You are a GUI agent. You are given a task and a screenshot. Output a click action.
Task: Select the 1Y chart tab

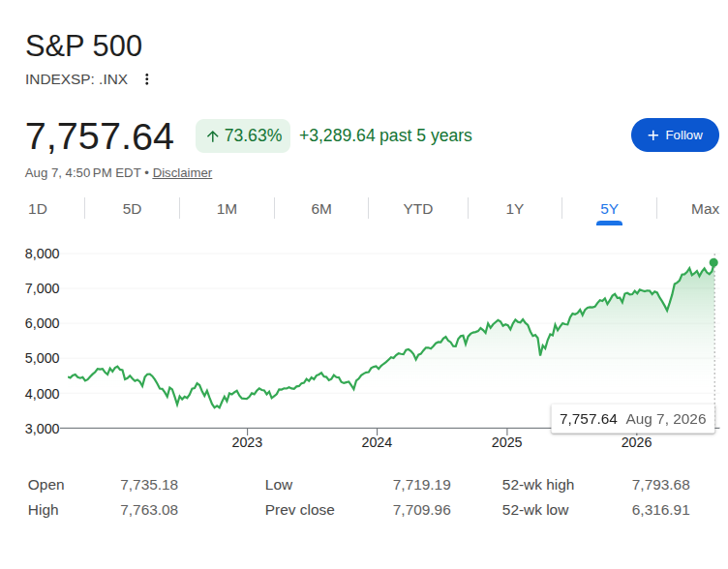click(514, 209)
